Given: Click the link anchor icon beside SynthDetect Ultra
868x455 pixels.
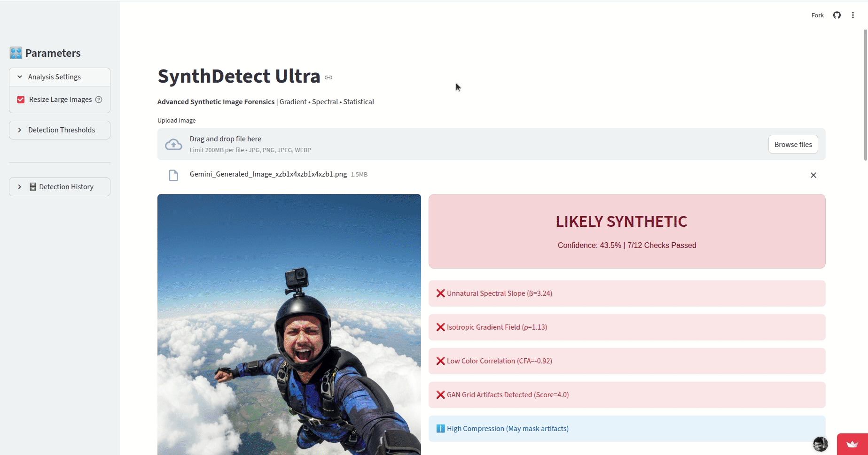Looking at the screenshot, I should pos(328,77).
